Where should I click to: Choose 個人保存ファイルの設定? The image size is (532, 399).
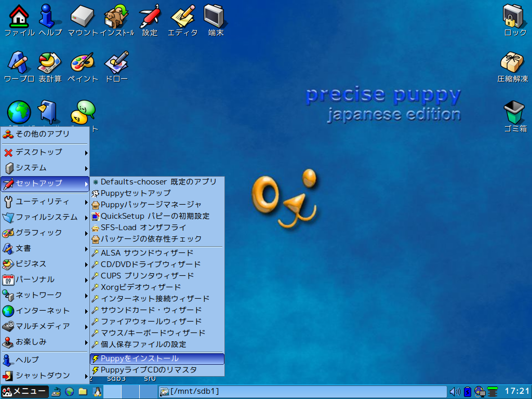pos(157,345)
